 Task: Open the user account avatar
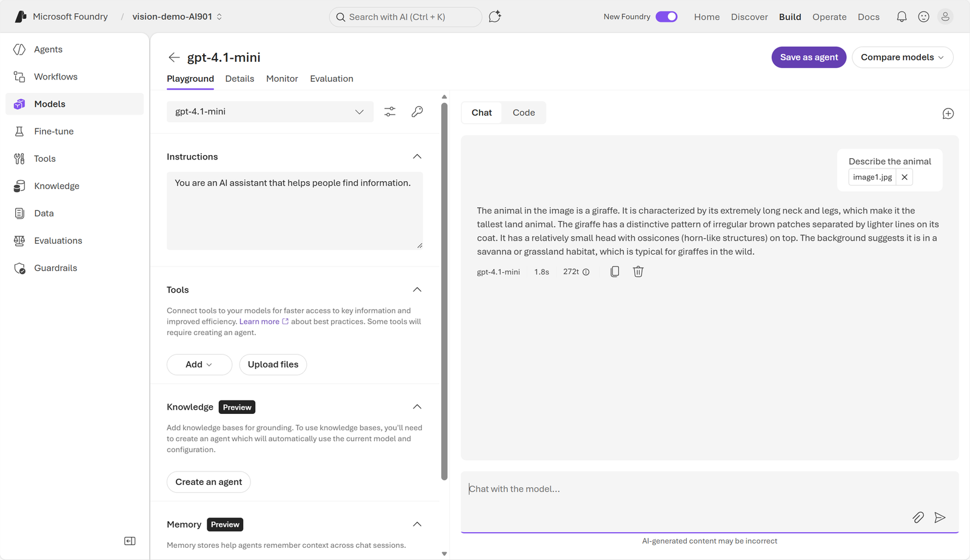[x=945, y=17]
